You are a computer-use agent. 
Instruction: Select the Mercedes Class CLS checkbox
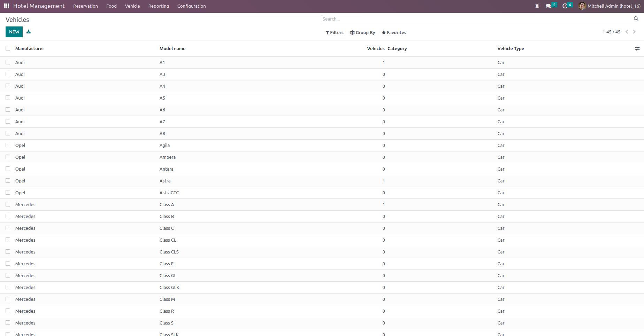[x=8, y=252]
